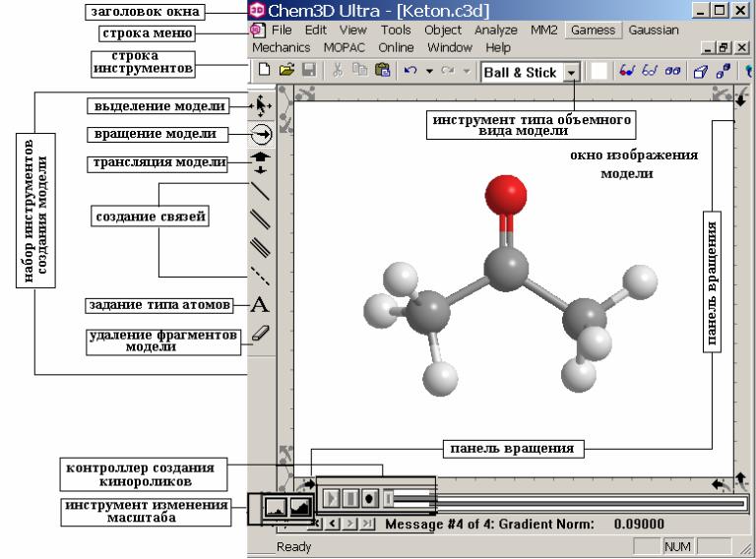Choose the Text tool with letter A
Screen dimensions: 756x559
[x=260, y=304]
